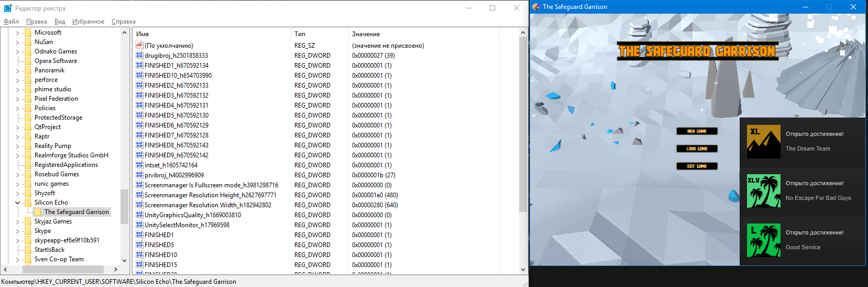Click The Dream Team achievement XL icon

coord(763,142)
